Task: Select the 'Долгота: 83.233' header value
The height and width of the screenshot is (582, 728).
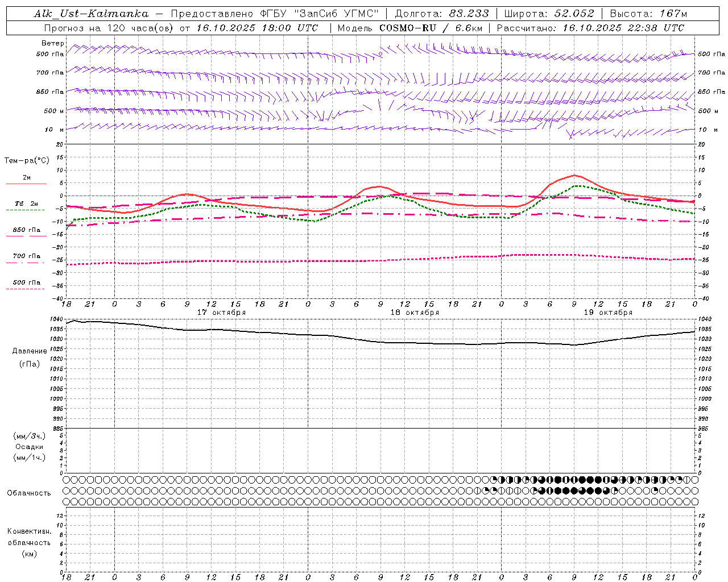Action: coord(442,14)
